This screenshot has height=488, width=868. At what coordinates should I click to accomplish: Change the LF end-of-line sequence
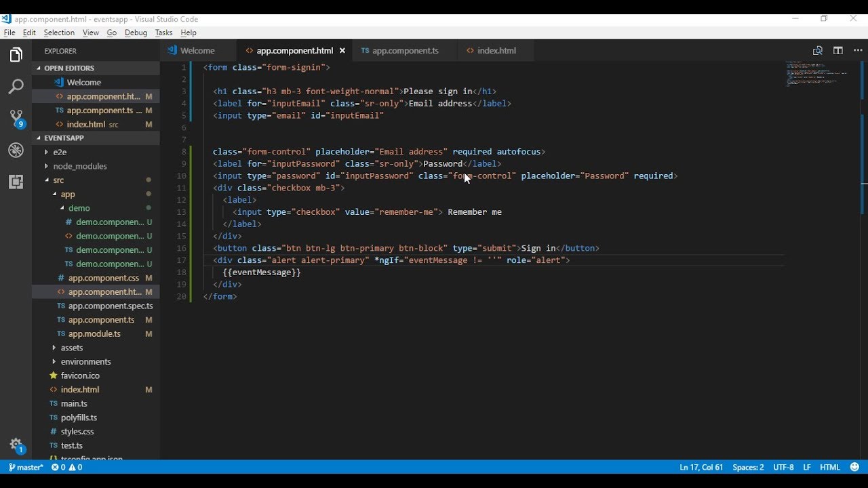tap(807, 467)
